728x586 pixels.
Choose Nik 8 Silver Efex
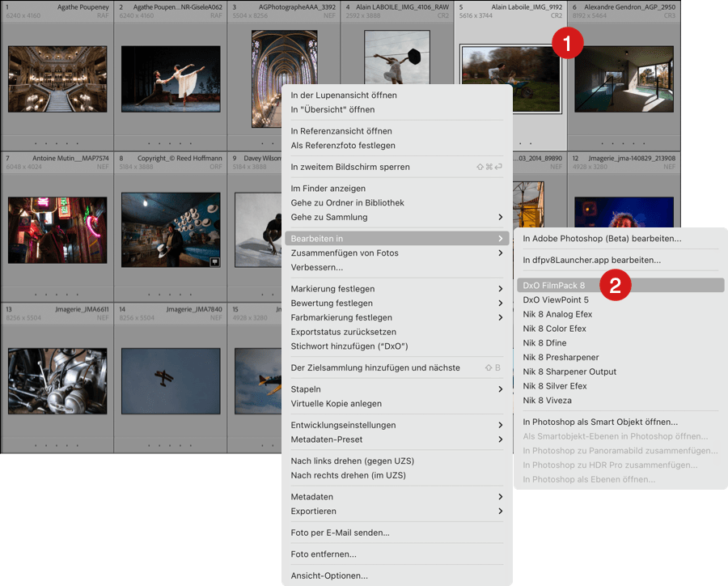pos(555,386)
